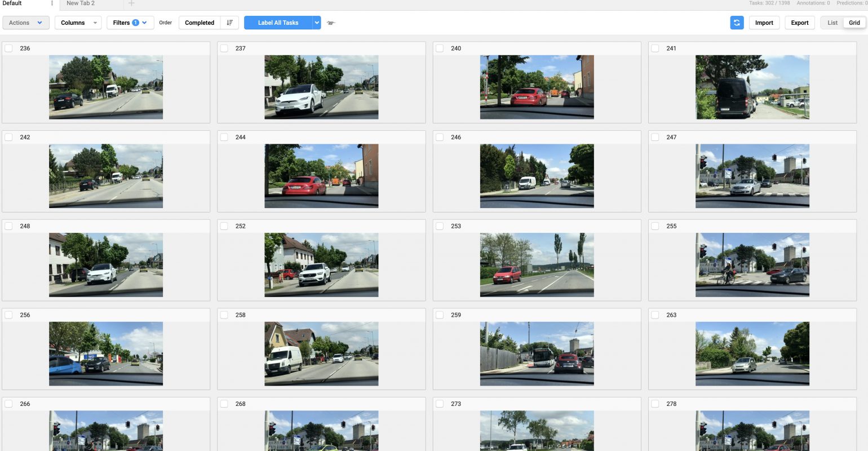Open task 253 red minivan thumbnail
Screen dimensions: 868x451
(537, 265)
